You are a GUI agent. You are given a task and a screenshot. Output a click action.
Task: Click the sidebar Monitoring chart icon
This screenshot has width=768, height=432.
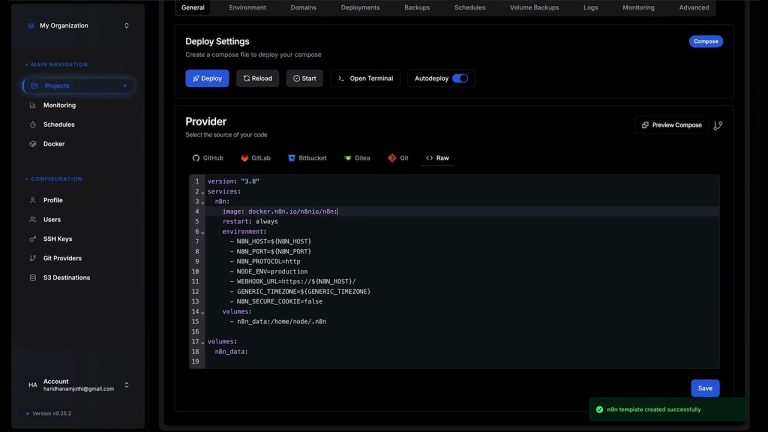(x=33, y=105)
